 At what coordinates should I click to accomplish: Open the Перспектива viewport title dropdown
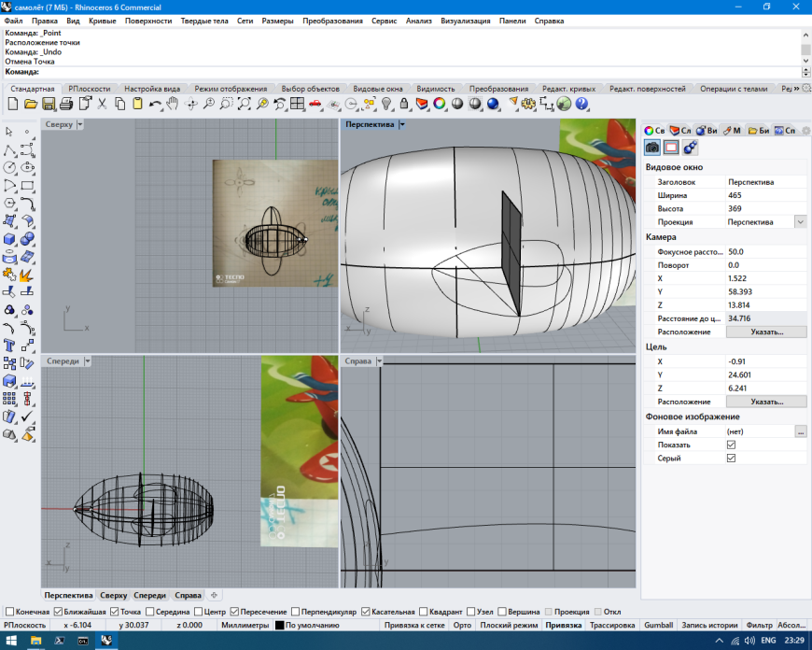coord(404,123)
